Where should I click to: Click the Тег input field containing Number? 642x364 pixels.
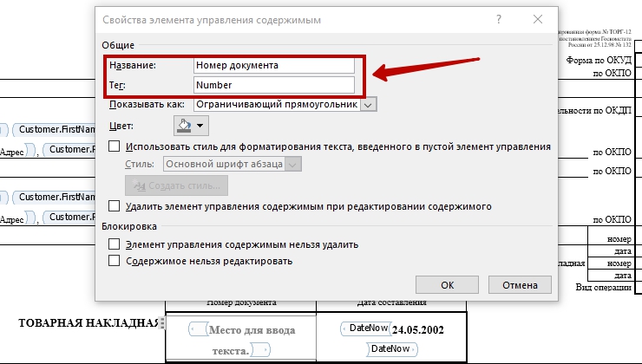click(x=273, y=85)
